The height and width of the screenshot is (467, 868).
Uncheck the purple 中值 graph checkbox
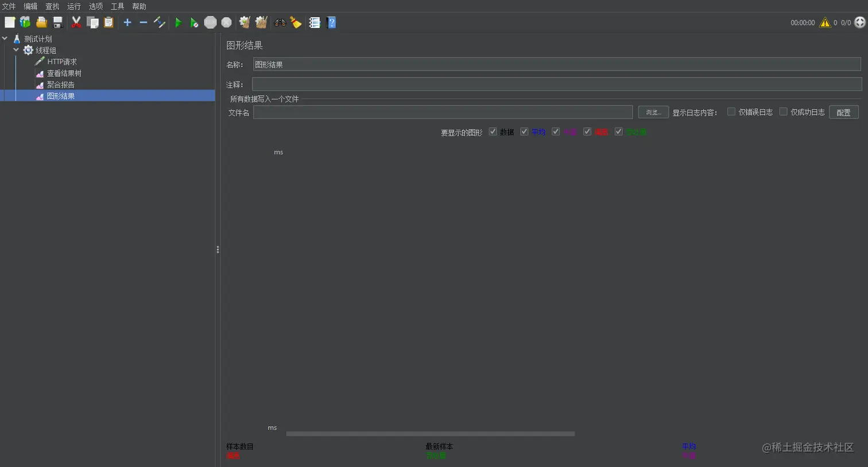(x=556, y=132)
